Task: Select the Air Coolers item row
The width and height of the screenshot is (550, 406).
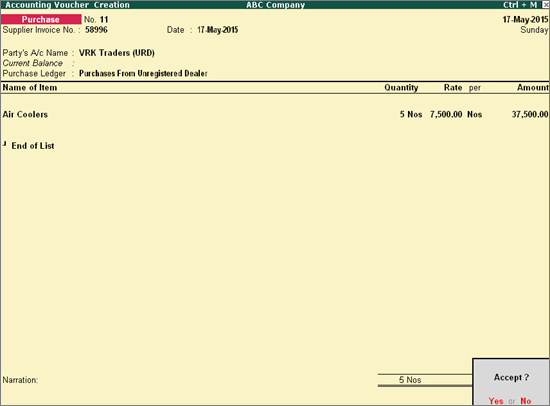Action: [275, 114]
